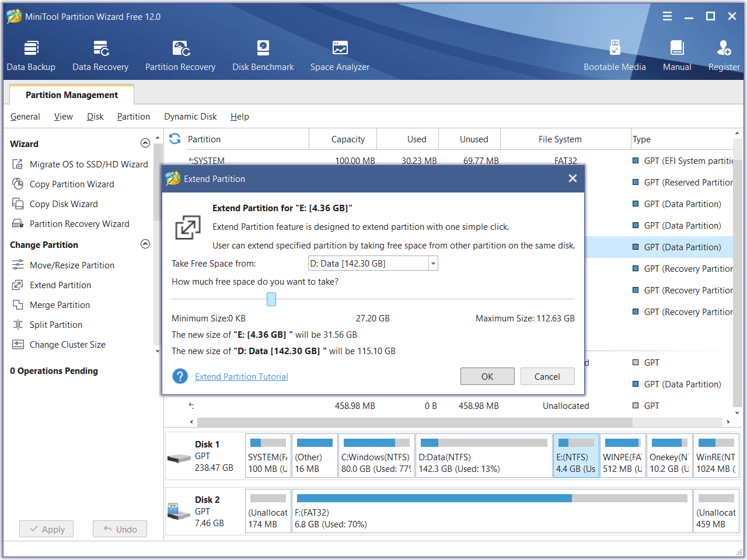Select the D:Data(NTFS) partition block
Viewport: 747px width, 560px height.
[483, 456]
